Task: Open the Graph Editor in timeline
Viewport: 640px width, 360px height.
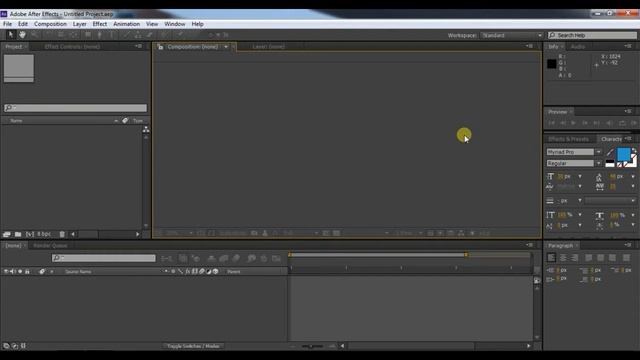Action: 276,258
